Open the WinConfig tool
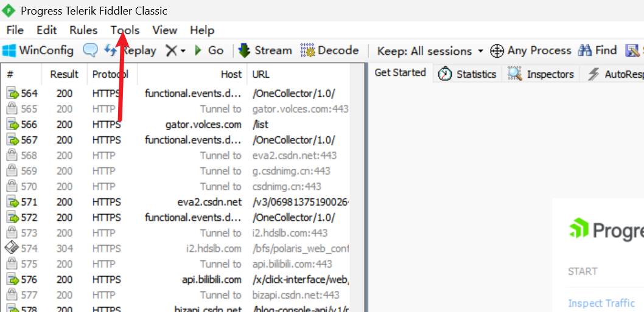 click(x=38, y=51)
